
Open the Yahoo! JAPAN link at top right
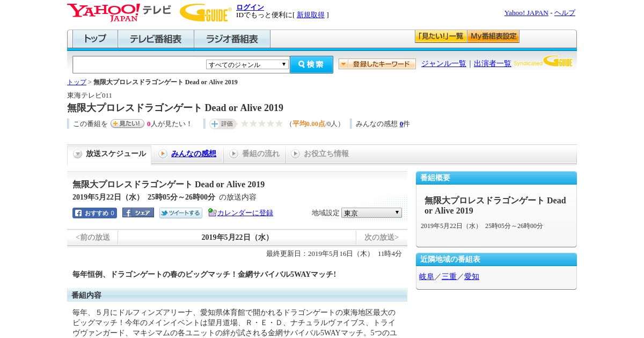(x=526, y=13)
